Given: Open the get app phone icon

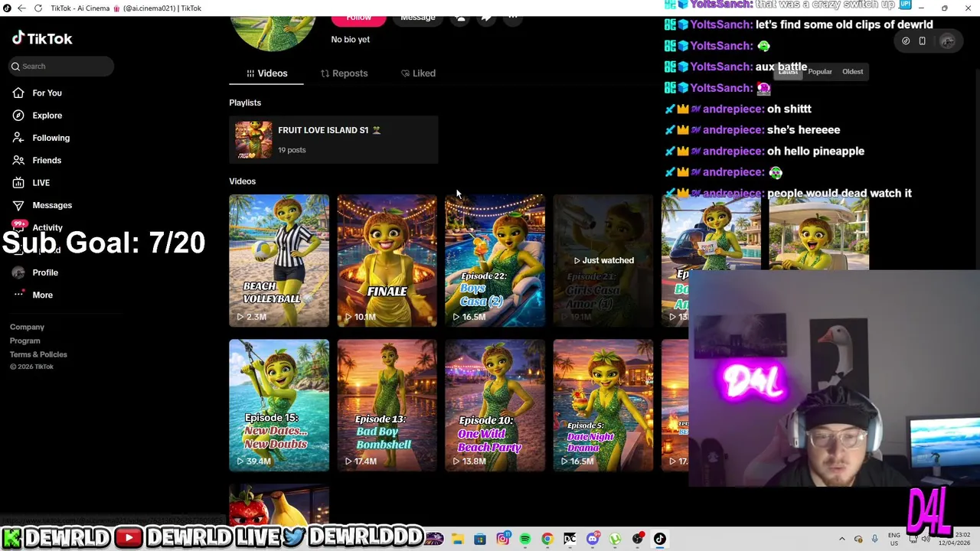Looking at the screenshot, I should coord(922,41).
